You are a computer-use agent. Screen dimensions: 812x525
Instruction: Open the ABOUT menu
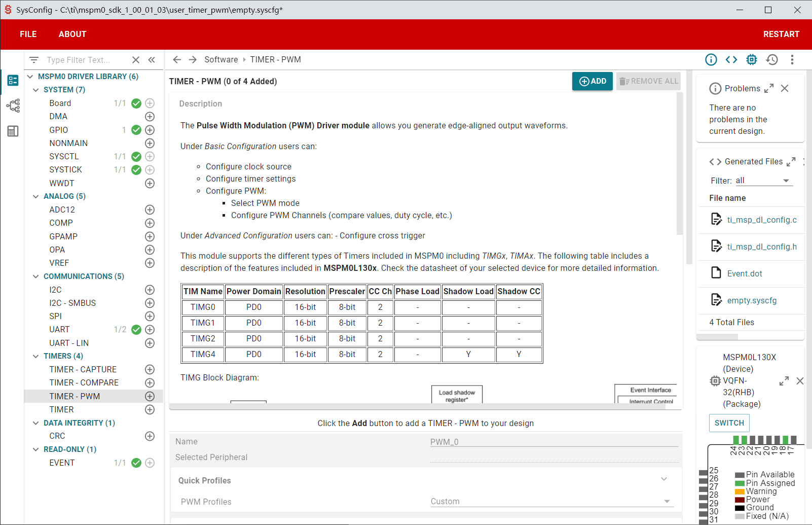pyautogui.click(x=72, y=34)
